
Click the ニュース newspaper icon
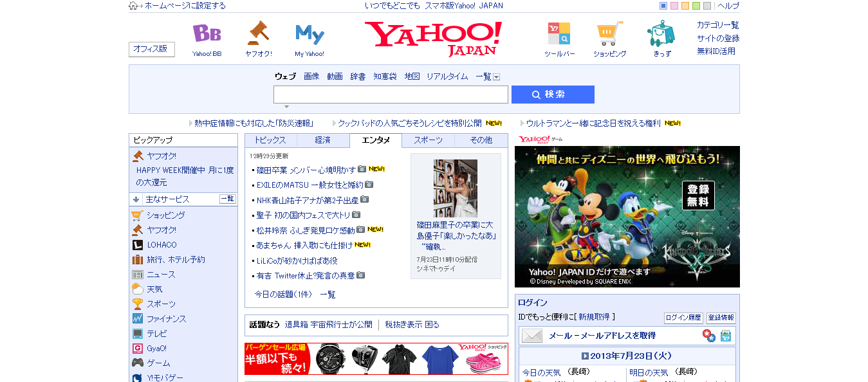pos(137,275)
